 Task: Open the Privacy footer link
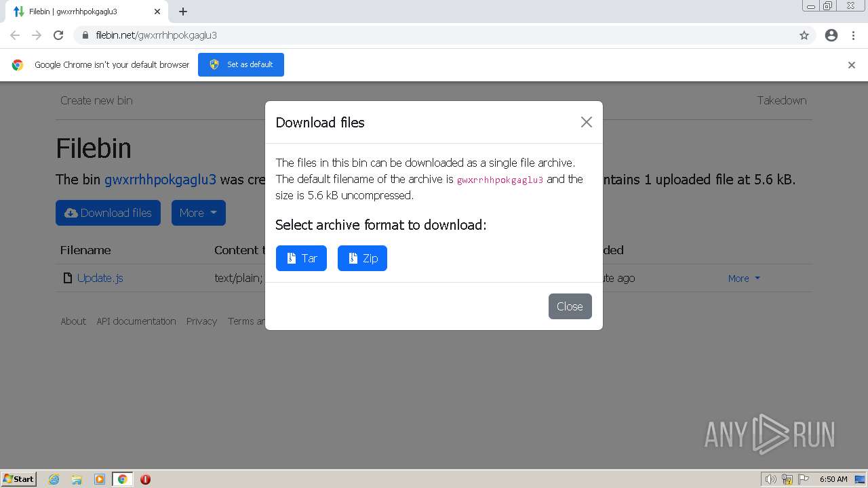click(x=201, y=321)
